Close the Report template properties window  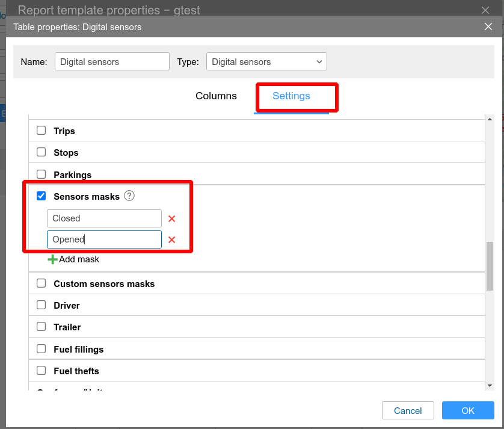[486, 10]
